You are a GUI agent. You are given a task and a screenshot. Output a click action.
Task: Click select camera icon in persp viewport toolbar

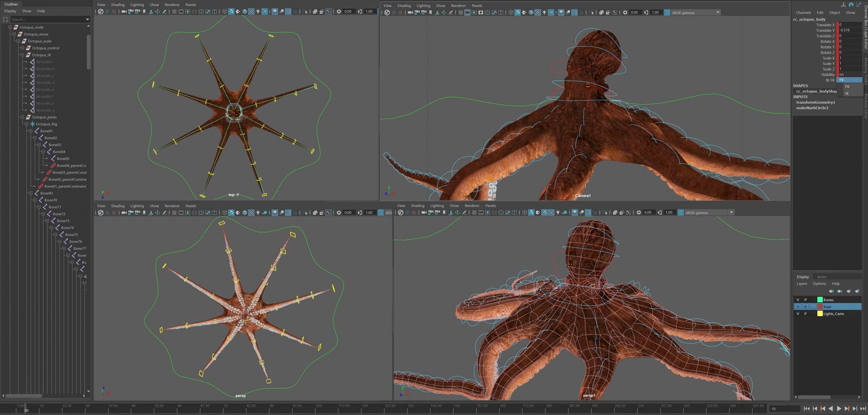tap(124, 213)
